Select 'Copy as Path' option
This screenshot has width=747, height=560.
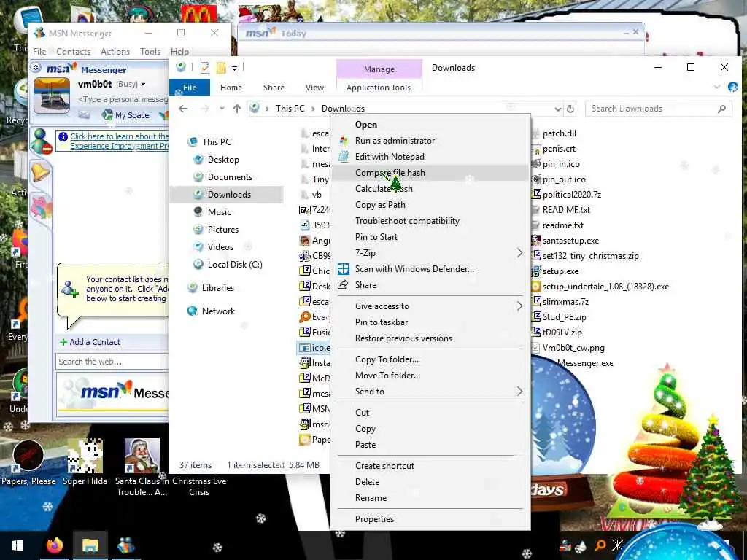(x=379, y=205)
